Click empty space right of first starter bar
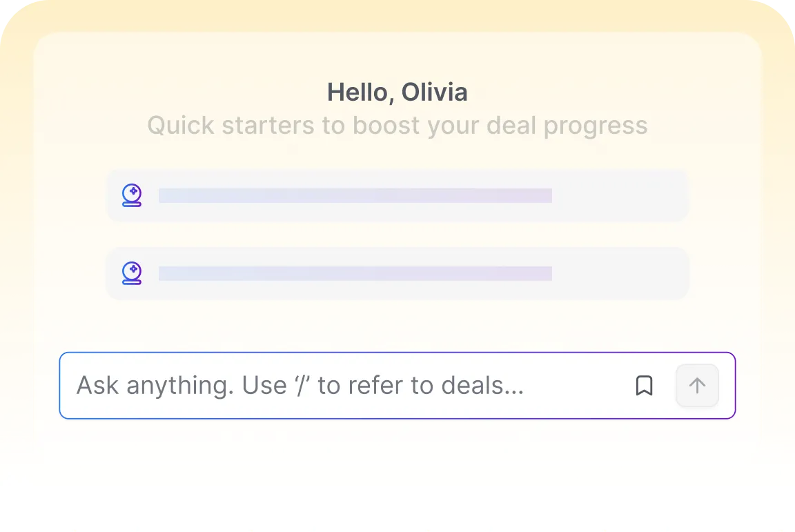 [x=618, y=195]
